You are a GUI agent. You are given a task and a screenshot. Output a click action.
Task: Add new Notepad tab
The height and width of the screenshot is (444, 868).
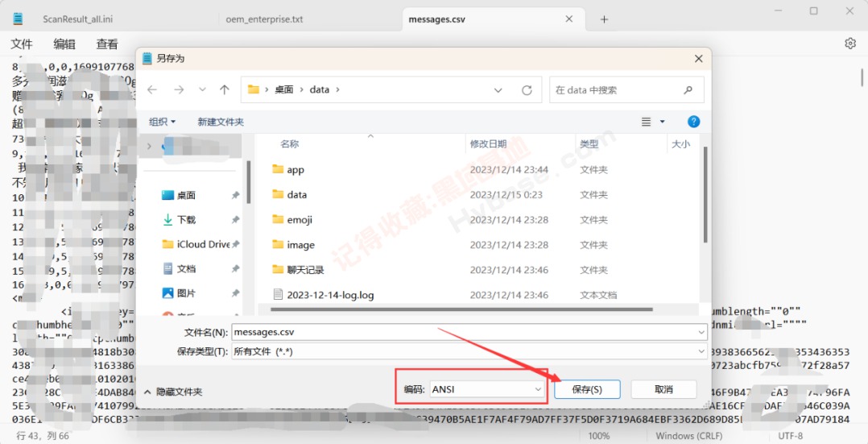point(604,19)
